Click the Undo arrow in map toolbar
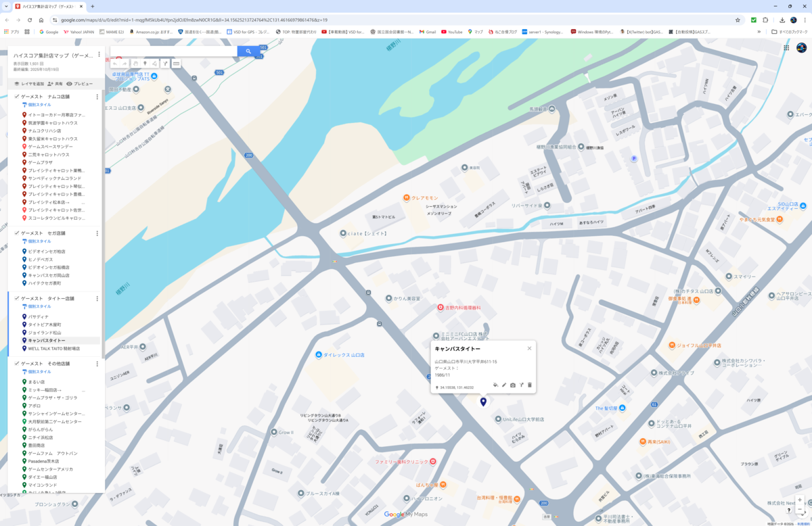Image resolution: width=812 pixels, height=526 pixels. pyautogui.click(x=115, y=64)
